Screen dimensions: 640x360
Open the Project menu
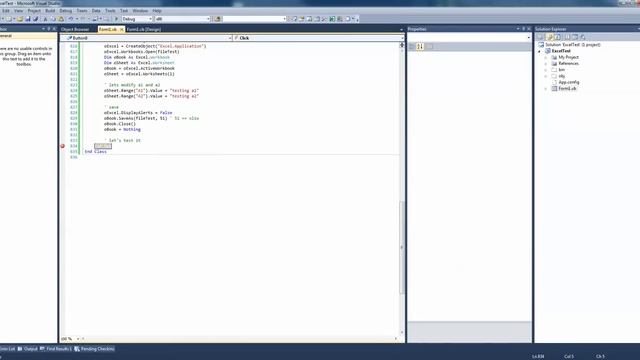point(34,11)
